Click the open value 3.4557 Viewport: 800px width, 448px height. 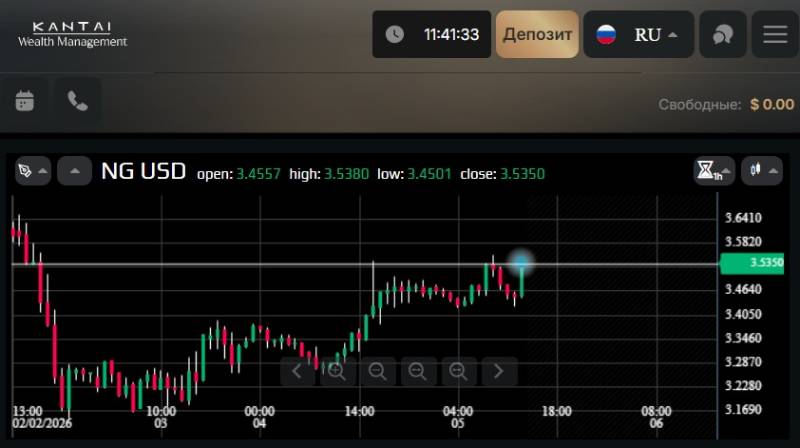tap(258, 174)
